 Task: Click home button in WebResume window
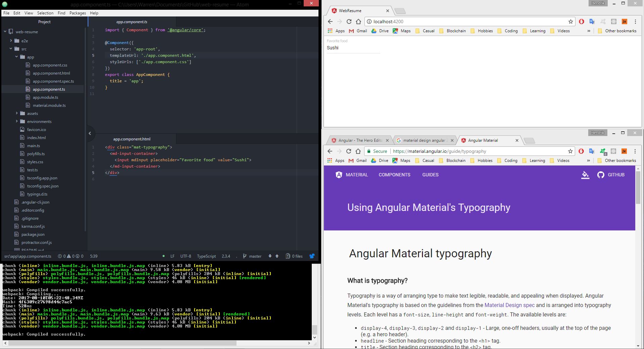[x=358, y=21]
